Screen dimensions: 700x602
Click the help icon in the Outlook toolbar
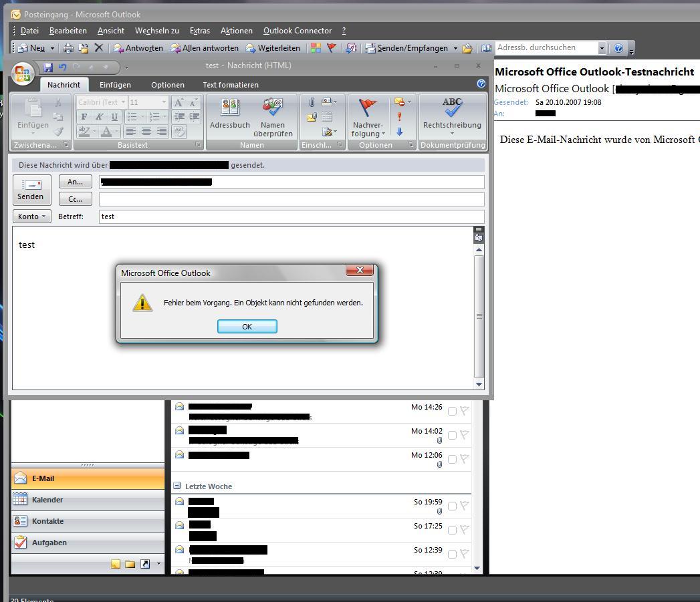(x=618, y=47)
